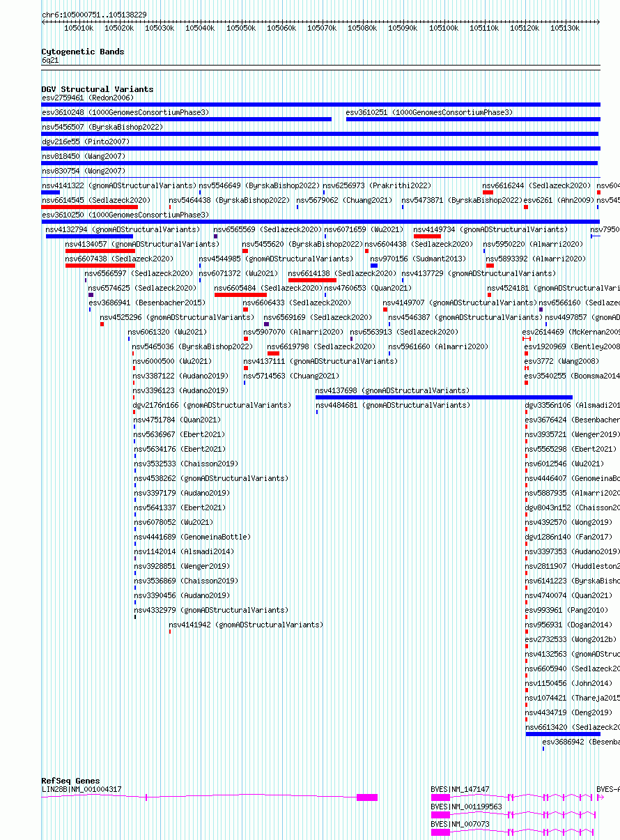Open nsv5546649 (ByrskaBishop2022) variant
Screen dimensions: 620x840
tap(260, 185)
